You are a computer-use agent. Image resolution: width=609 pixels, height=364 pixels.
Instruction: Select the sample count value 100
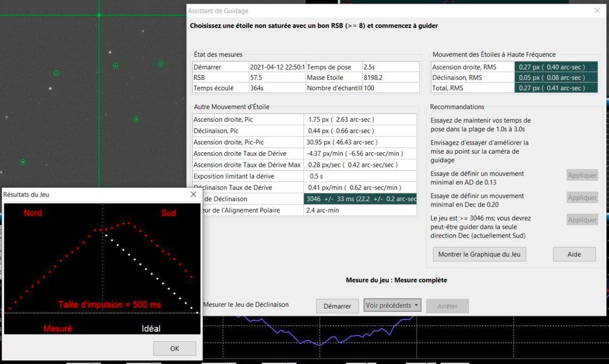tap(391, 88)
